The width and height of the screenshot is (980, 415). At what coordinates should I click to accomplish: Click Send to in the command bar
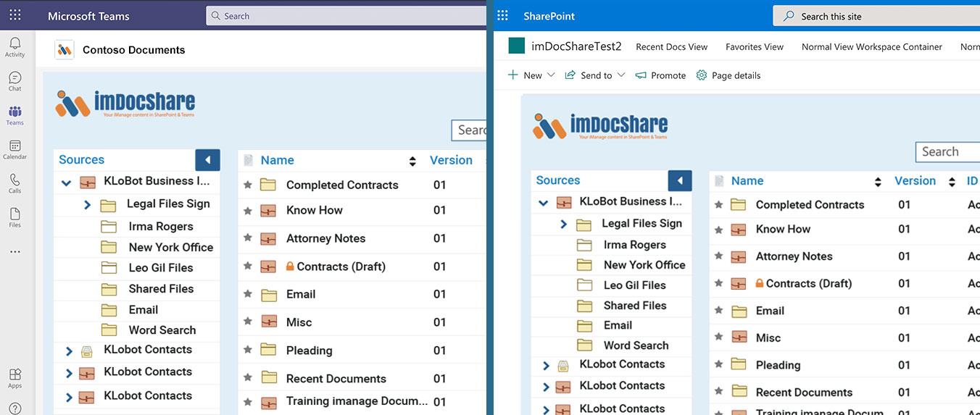[589, 75]
